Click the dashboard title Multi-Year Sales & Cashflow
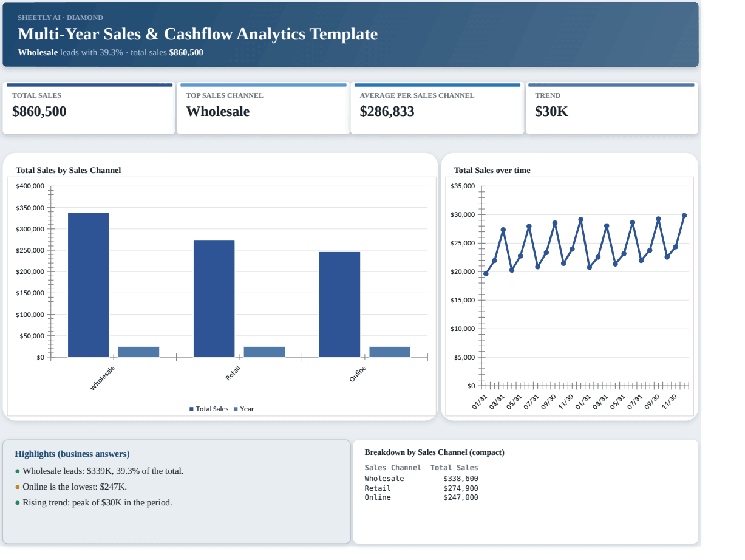The height and width of the screenshot is (560, 745). point(198,34)
